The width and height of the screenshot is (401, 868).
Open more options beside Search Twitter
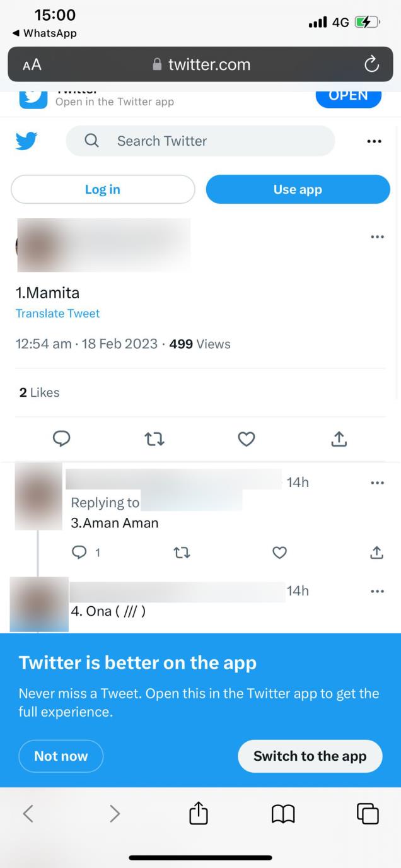pos(374,141)
